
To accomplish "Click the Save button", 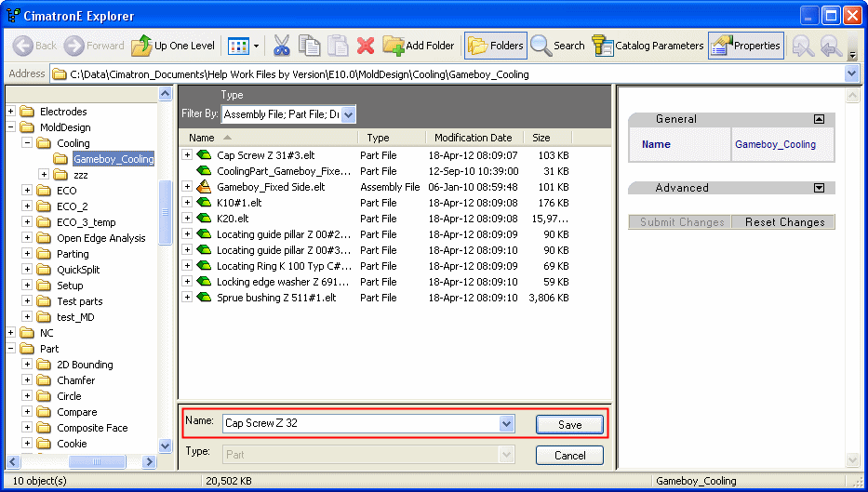I will pos(569,424).
